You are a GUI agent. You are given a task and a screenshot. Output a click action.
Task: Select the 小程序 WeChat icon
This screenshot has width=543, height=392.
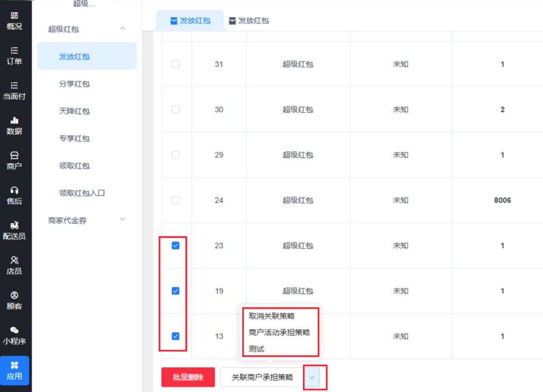click(x=14, y=330)
